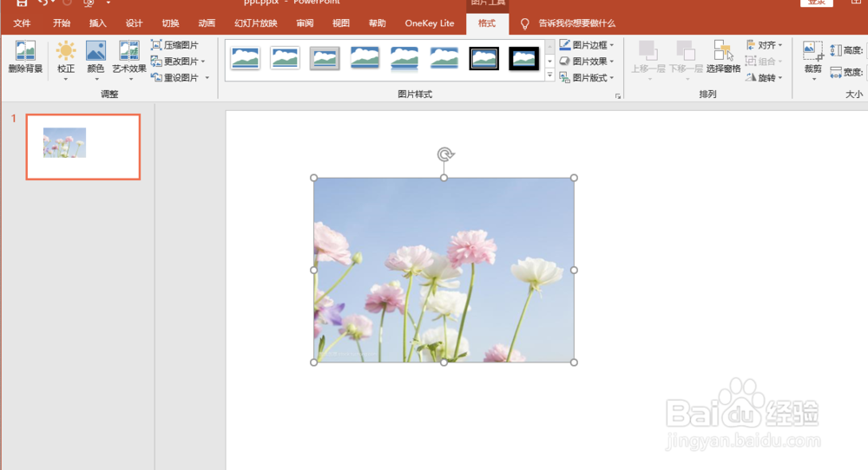Select slide 1 thumbnail in the slide panel
Viewport: 868px width, 470px height.
(x=83, y=147)
